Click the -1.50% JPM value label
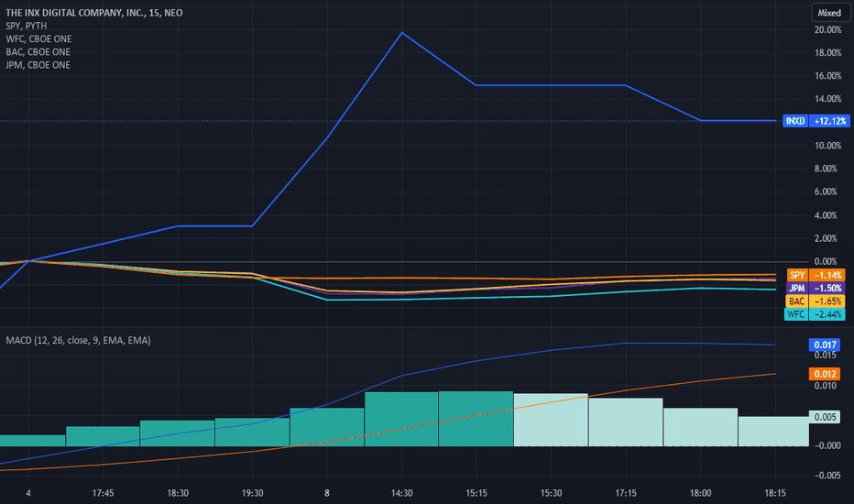The height and width of the screenshot is (504, 854). coord(827,289)
